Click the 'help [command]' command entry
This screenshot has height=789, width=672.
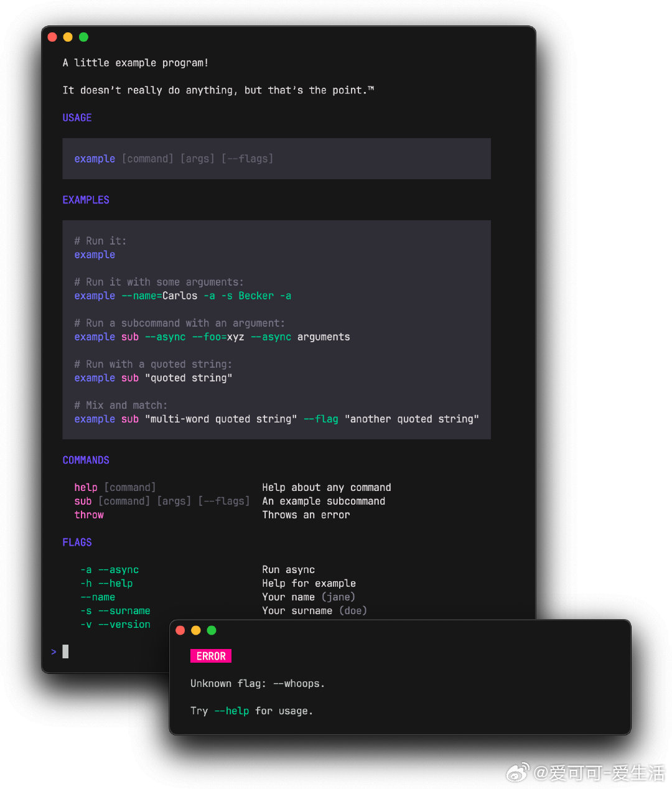click(115, 487)
